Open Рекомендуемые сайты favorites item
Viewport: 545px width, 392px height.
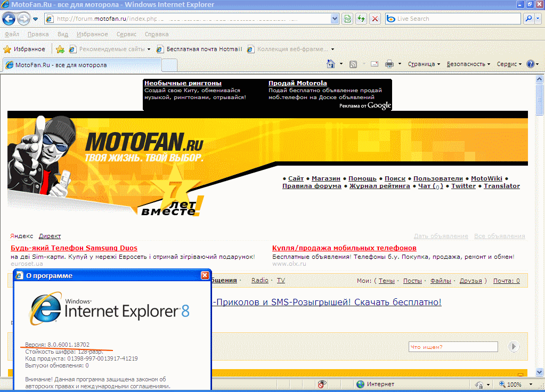tap(110, 49)
